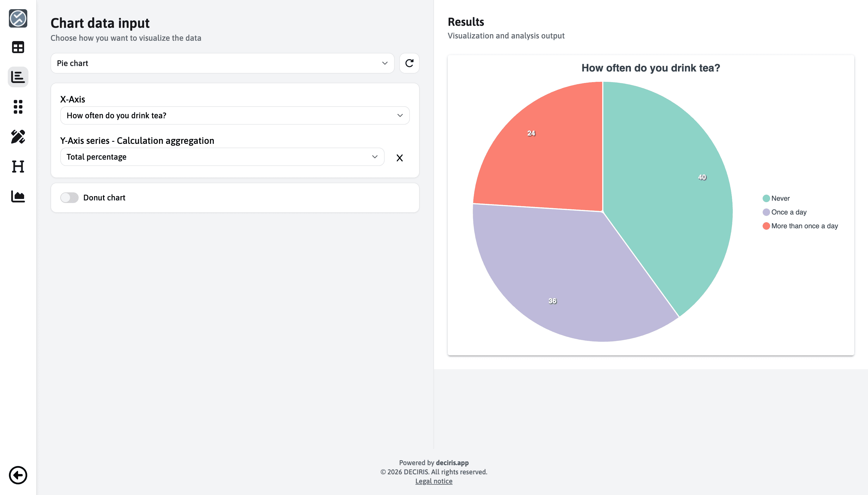Open the matrix grid panel
Viewport: 868px width, 495px height.
pos(18,107)
